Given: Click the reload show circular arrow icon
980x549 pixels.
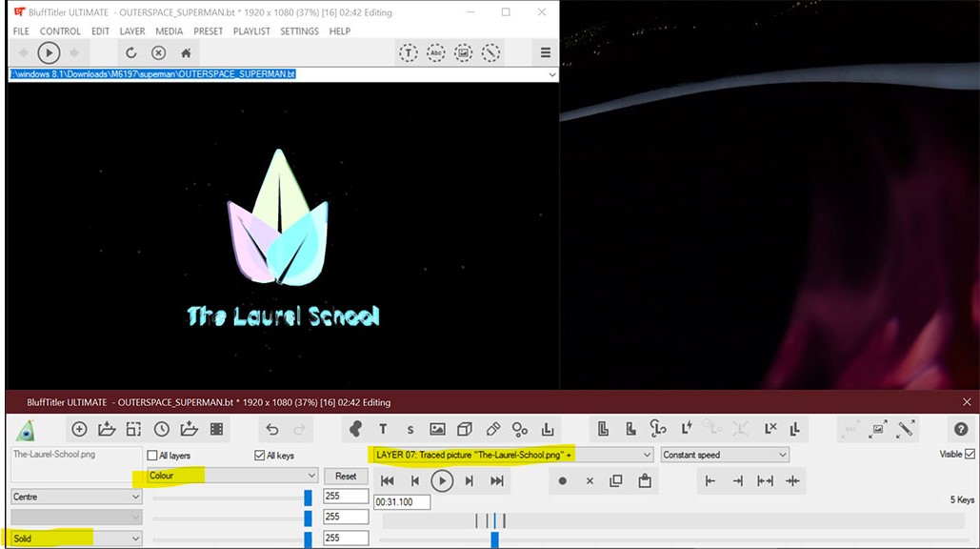Looking at the screenshot, I should coord(130,53).
